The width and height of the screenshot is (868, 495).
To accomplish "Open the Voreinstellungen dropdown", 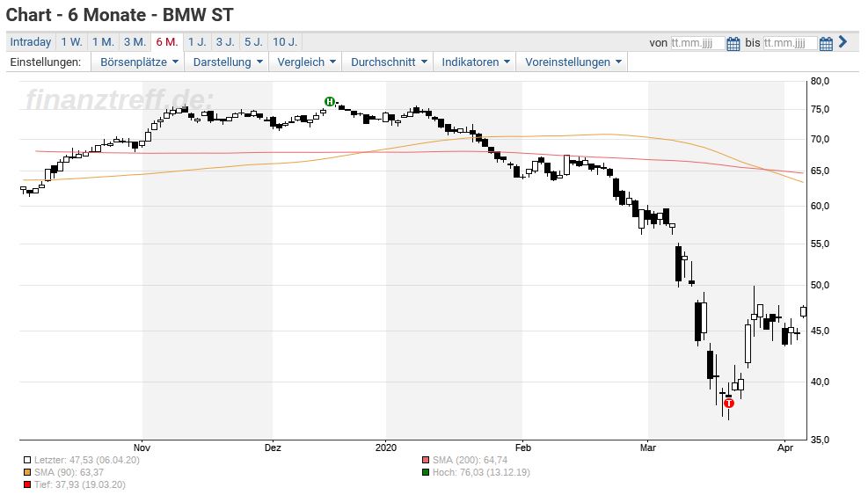I will [573, 62].
